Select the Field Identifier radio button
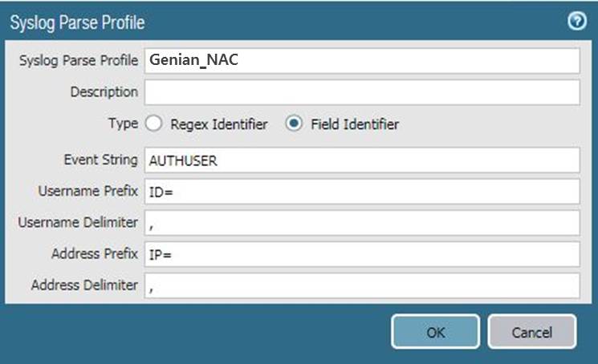 pos(295,124)
